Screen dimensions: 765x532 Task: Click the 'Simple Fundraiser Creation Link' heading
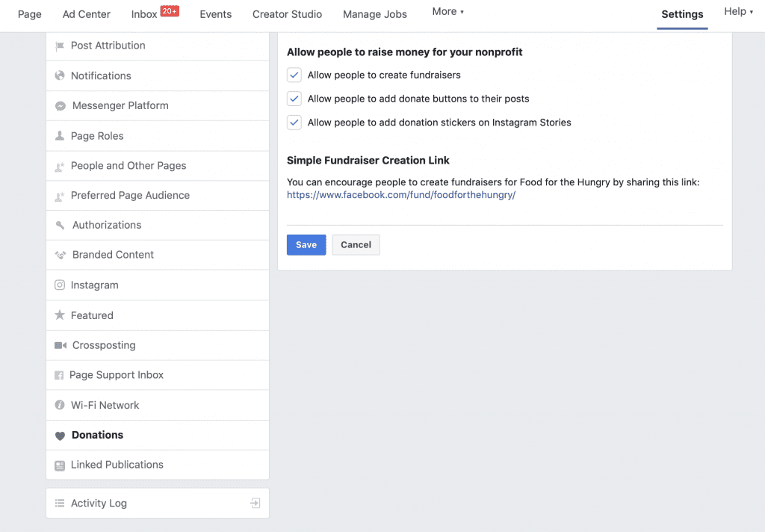[368, 161]
